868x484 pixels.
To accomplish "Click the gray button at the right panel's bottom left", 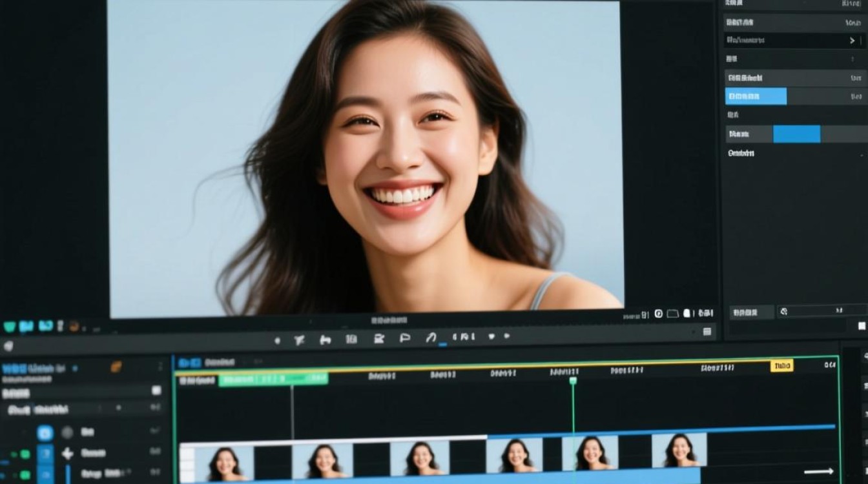I will 751,312.
